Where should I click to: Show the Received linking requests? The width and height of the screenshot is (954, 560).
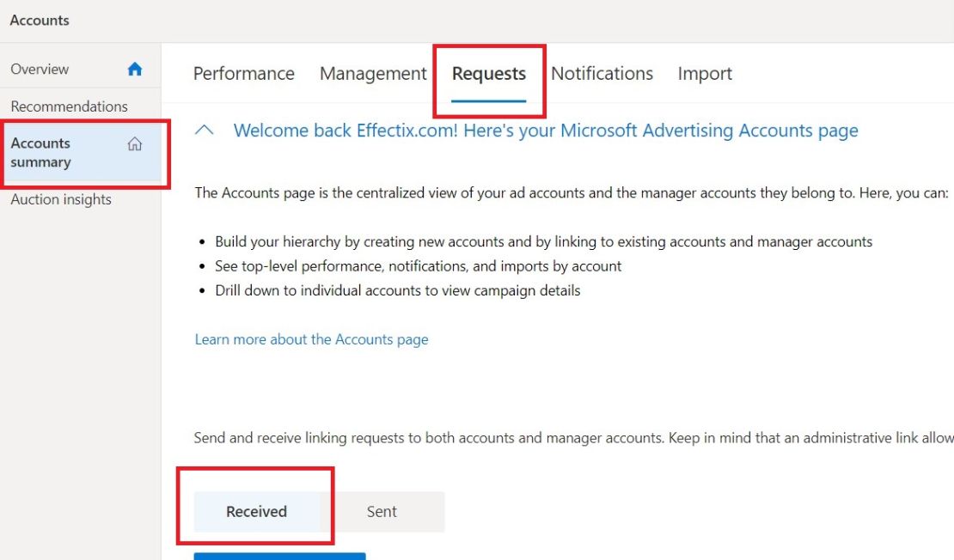(x=257, y=511)
